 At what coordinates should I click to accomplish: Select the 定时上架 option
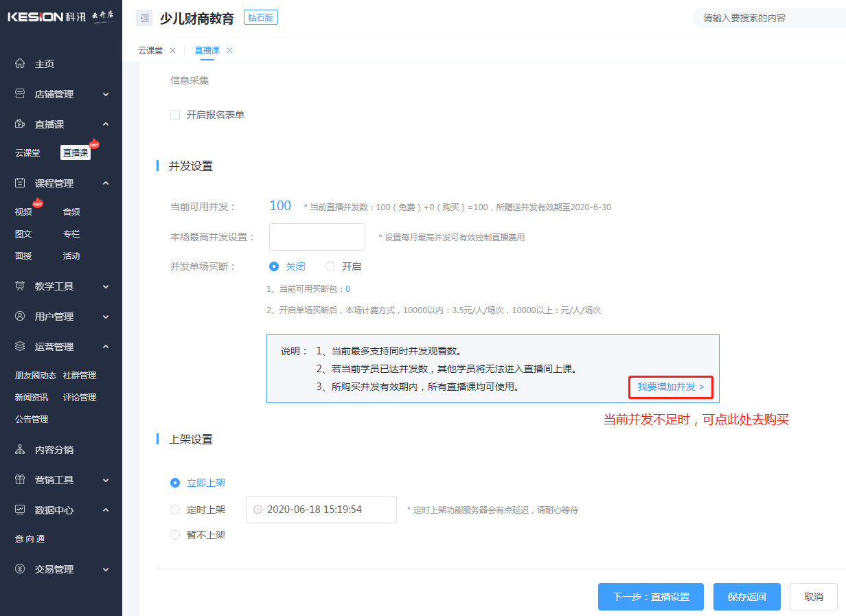click(x=175, y=510)
